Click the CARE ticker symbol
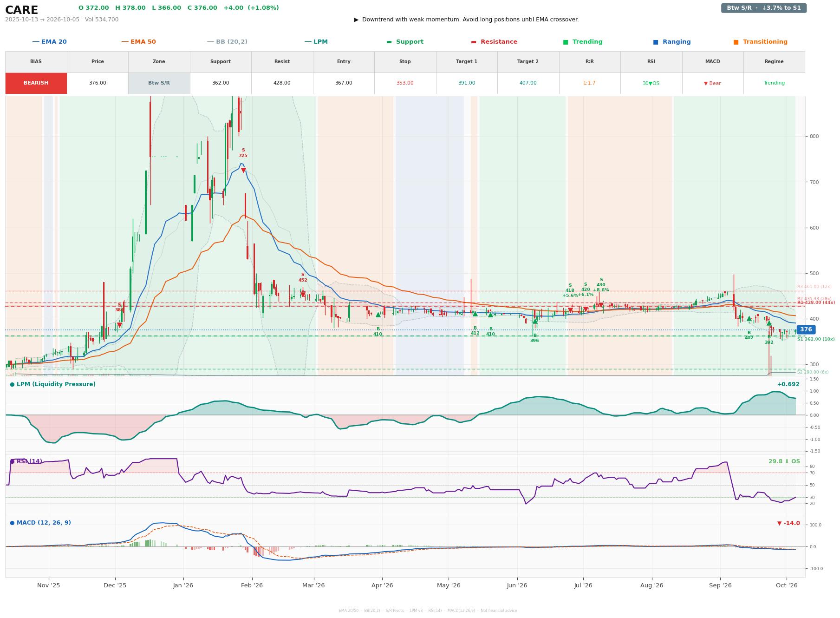The height and width of the screenshot is (618, 840). click(22, 10)
